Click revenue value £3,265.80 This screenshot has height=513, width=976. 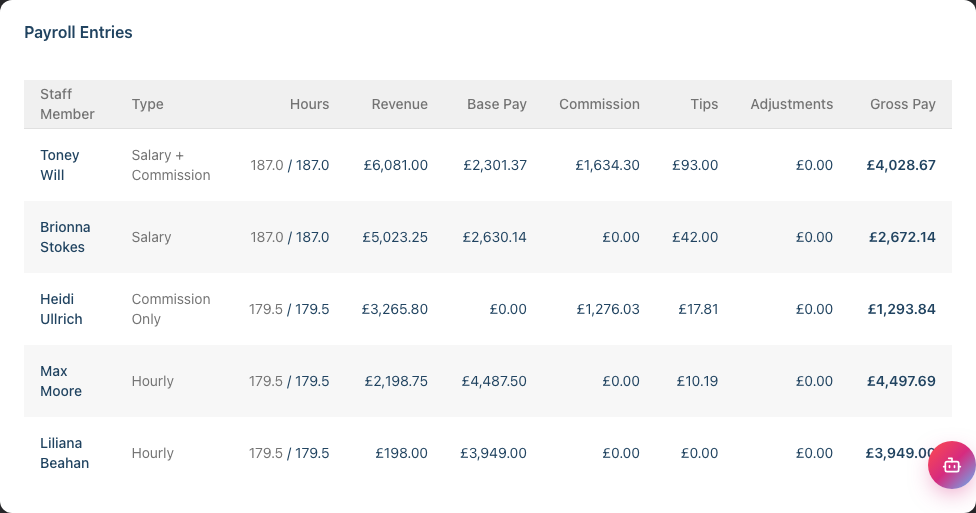[395, 309]
